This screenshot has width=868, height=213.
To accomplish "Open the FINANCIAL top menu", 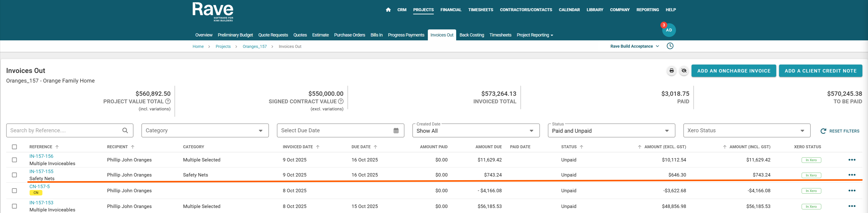I will click(451, 10).
